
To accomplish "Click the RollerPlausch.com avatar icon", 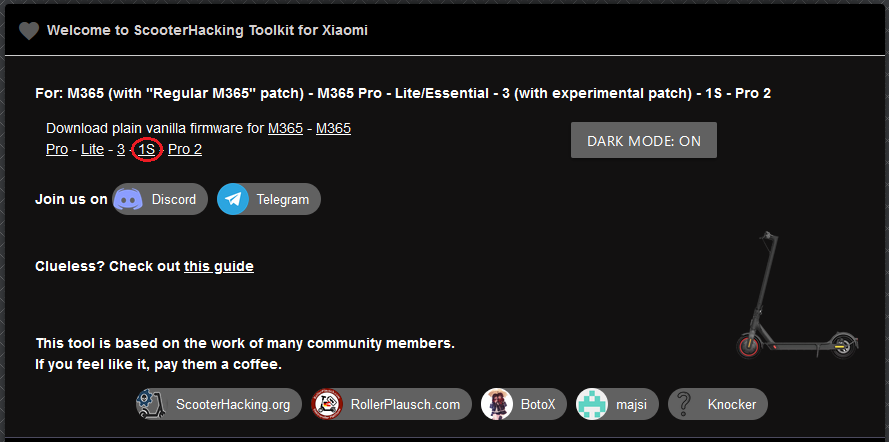I will click(327, 404).
